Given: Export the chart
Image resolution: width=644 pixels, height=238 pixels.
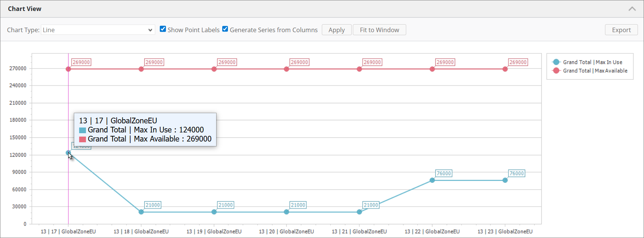Looking at the screenshot, I should coord(621,30).
